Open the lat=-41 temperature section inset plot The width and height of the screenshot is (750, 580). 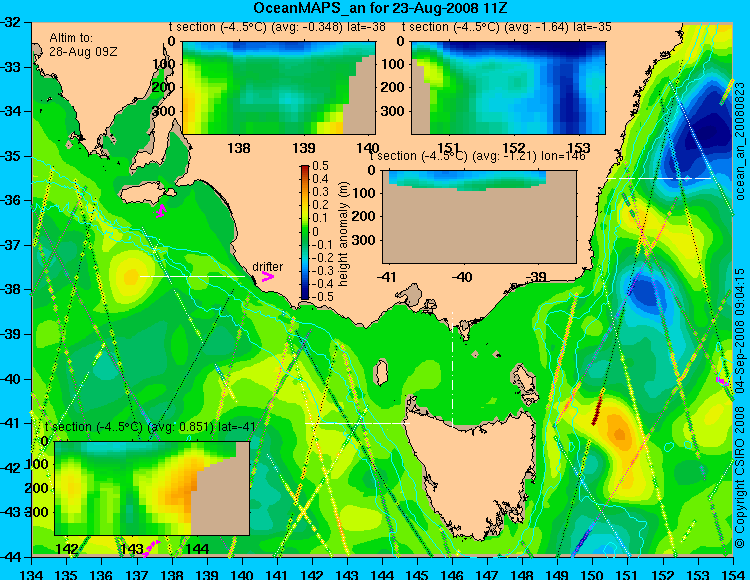click(152, 488)
